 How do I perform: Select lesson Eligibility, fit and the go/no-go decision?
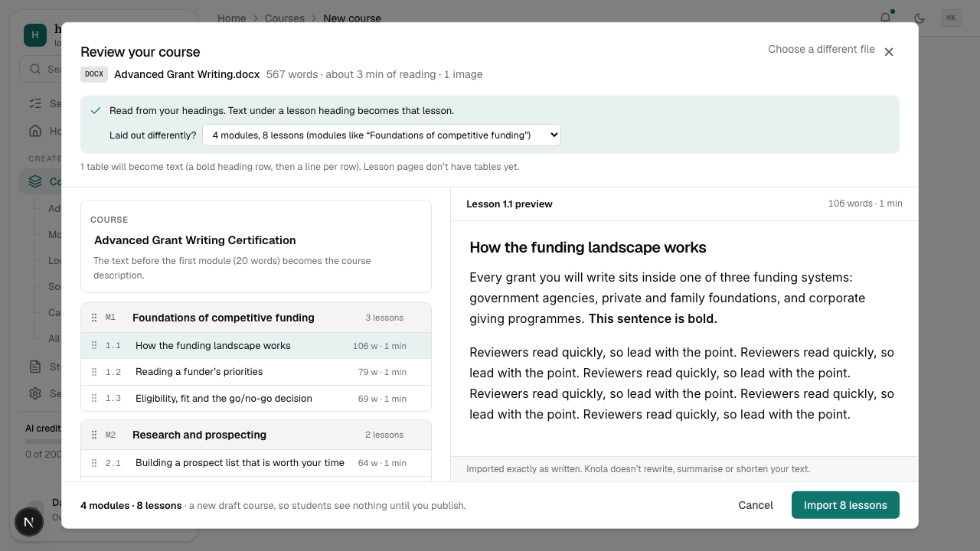click(256, 399)
